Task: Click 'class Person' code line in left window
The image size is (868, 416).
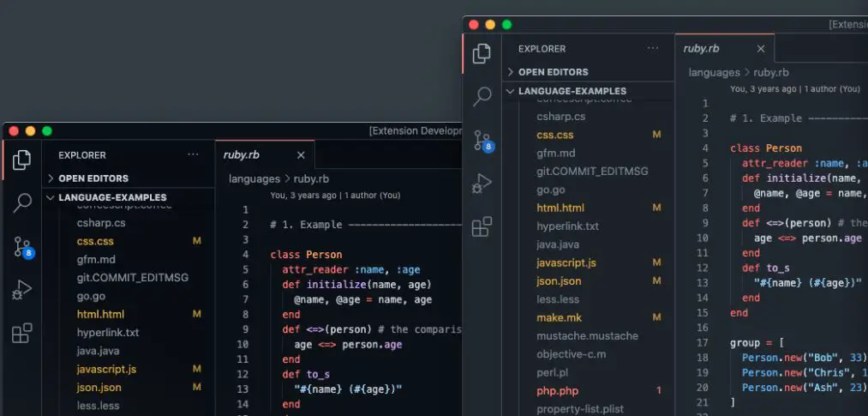Action: (306, 255)
